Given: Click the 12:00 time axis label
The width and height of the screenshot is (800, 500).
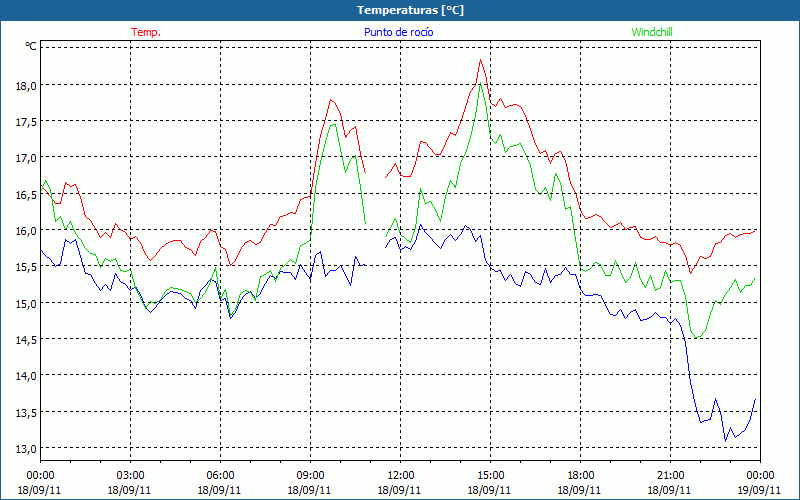Looking at the screenshot, I should coord(400,476).
